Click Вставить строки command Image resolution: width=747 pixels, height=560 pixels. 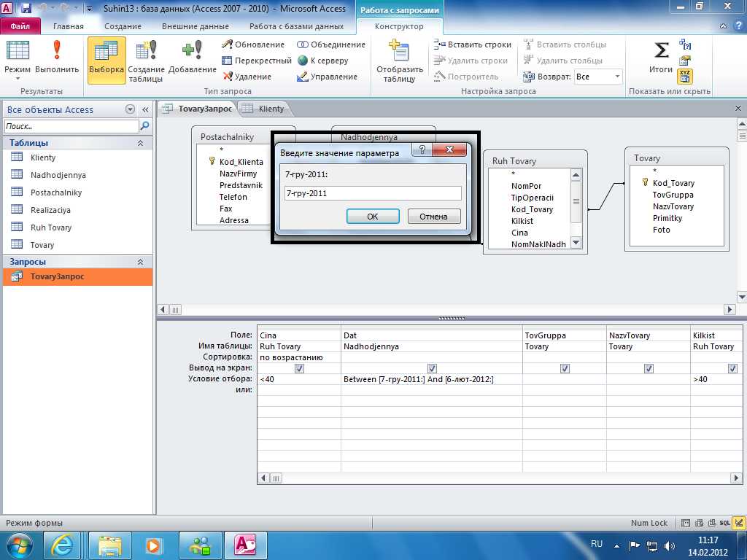tap(472, 44)
